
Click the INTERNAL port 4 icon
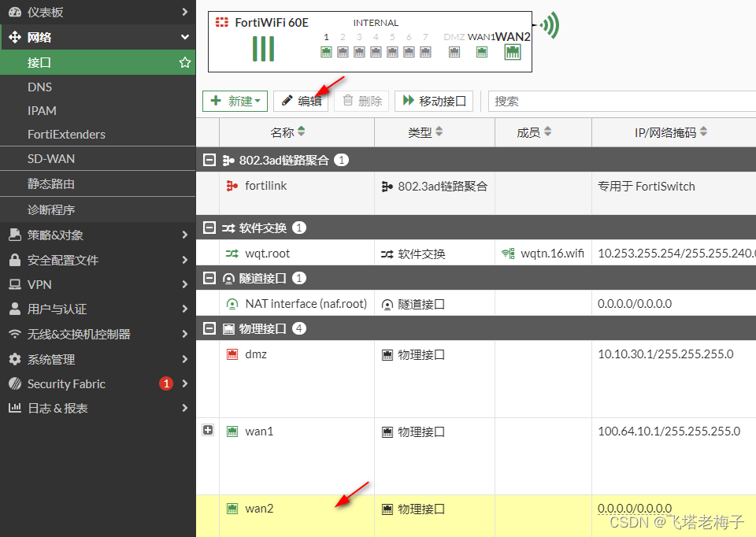coord(376,52)
